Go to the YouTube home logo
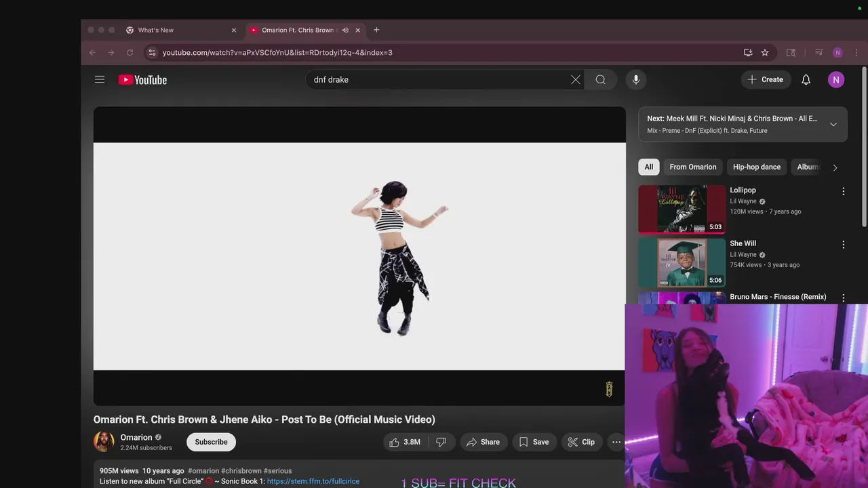 tap(142, 80)
